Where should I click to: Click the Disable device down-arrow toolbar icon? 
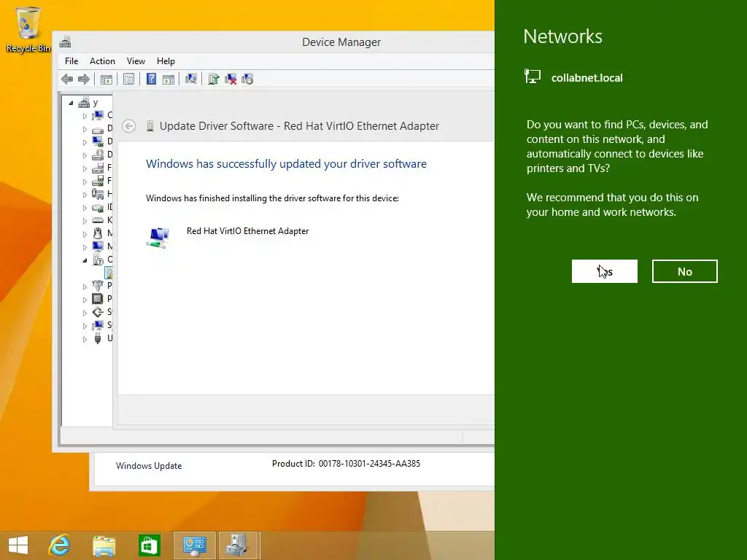(247, 79)
